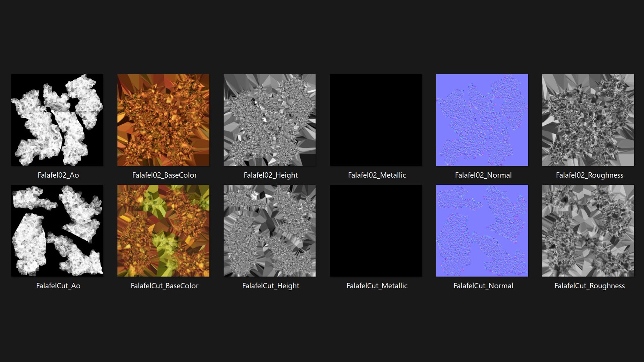This screenshot has width=644, height=362.
Task: Select the Falafel02_Height grayscale thumbnail
Action: [x=270, y=120]
